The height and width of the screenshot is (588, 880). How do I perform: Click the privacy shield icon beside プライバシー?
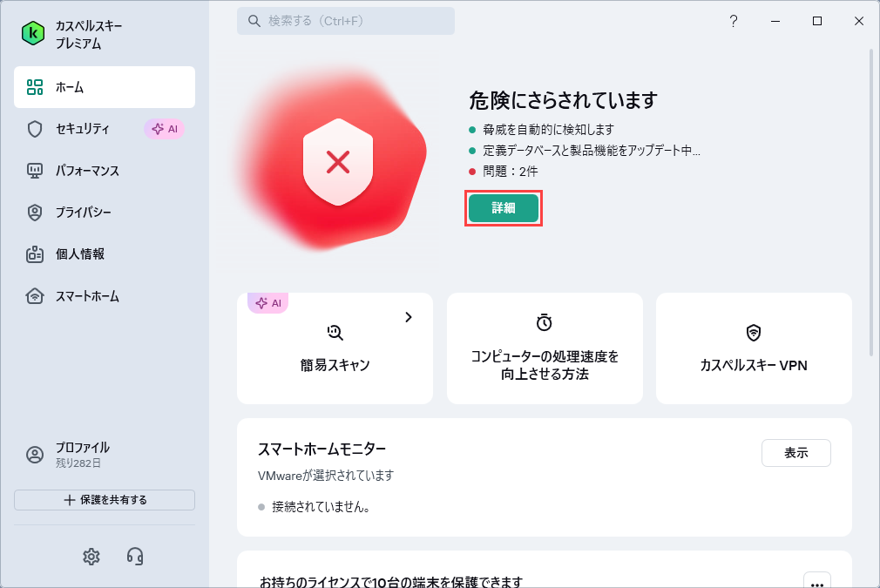point(35,212)
